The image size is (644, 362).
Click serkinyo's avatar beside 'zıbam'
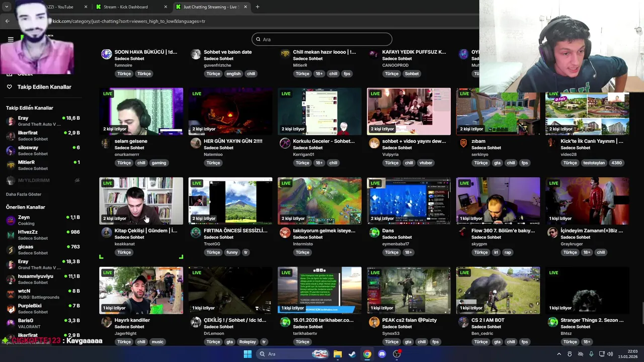(463, 143)
